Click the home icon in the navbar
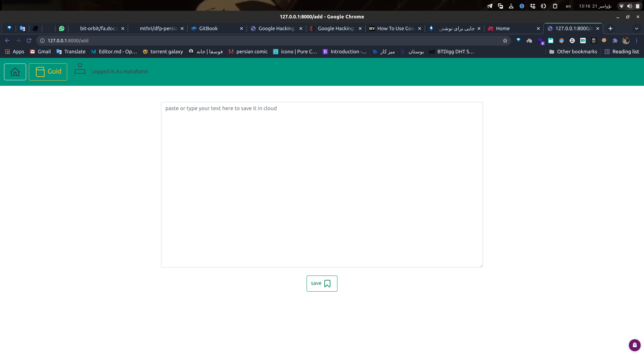This screenshot has width=644, height=362. coord(15,72)
